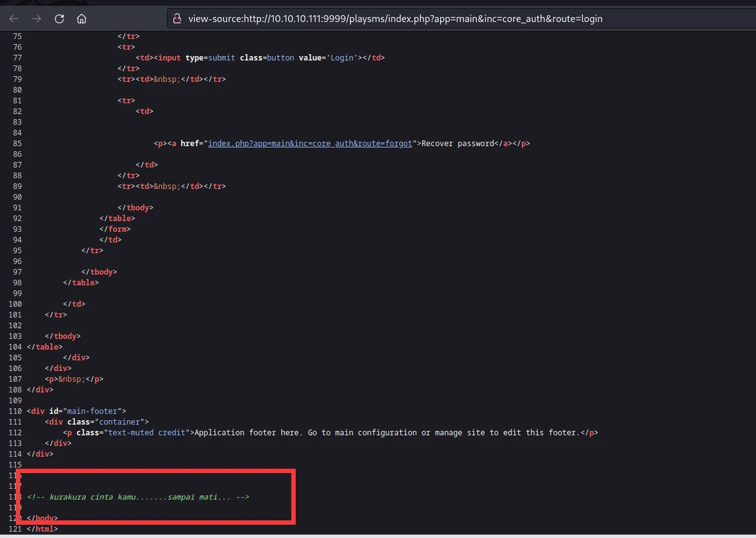This screenshot has width=756, height=538.
Task: Select the </tbody> tag on line 97
Action: click(100, 272)
